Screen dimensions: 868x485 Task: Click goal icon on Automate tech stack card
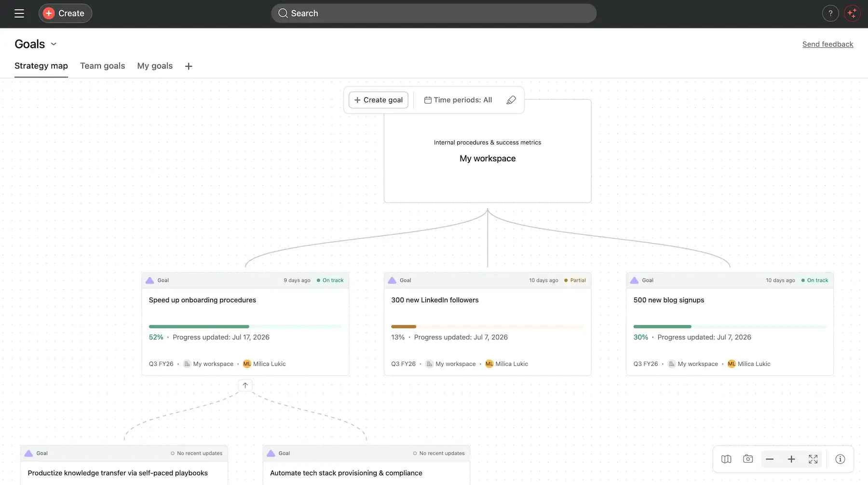point(271,453)
